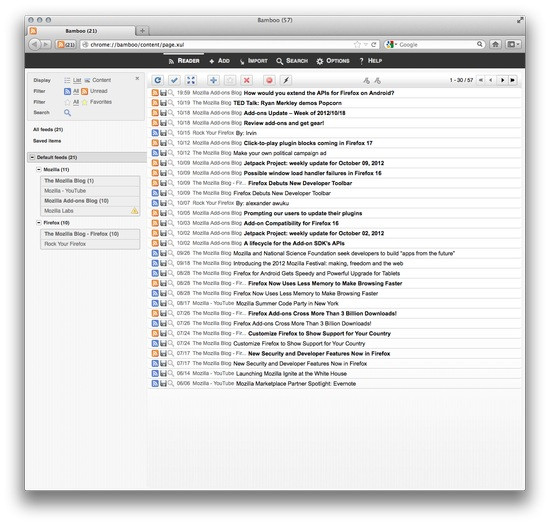Select the Bamboo (21) browser tab

[x=81, y=31]
